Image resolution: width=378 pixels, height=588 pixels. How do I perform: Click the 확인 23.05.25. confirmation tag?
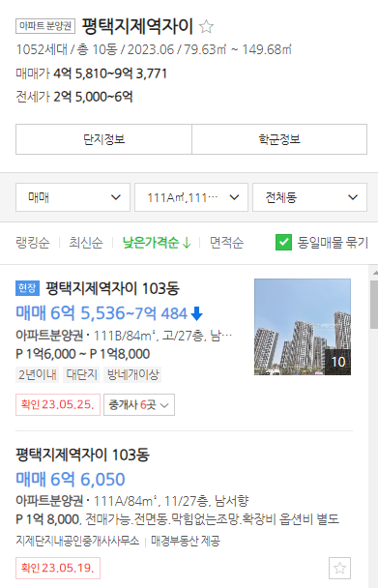[x=58, y=404]
